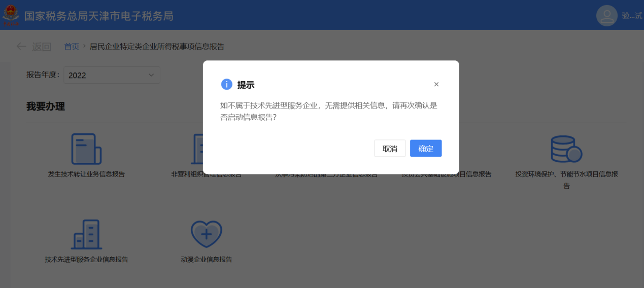The image size is (644, 288).
Task: Click the back arrow icon beside 返回
Action: click(21, 47)
